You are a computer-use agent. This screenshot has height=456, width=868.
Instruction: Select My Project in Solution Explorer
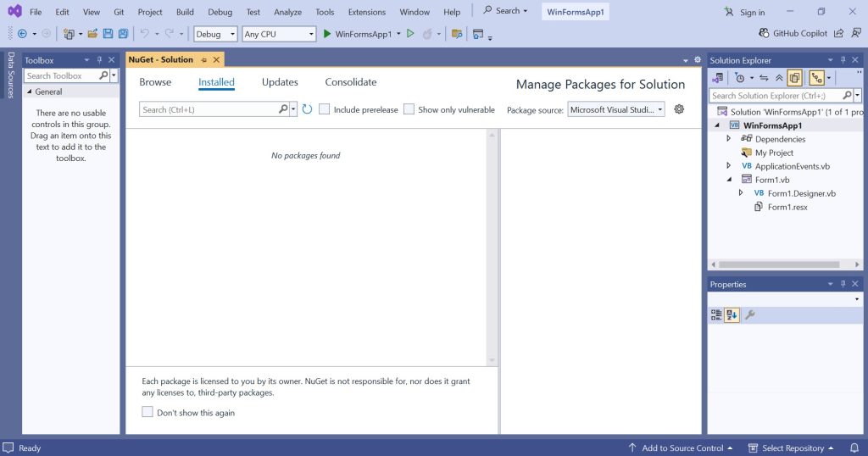(x=774, y=153)
